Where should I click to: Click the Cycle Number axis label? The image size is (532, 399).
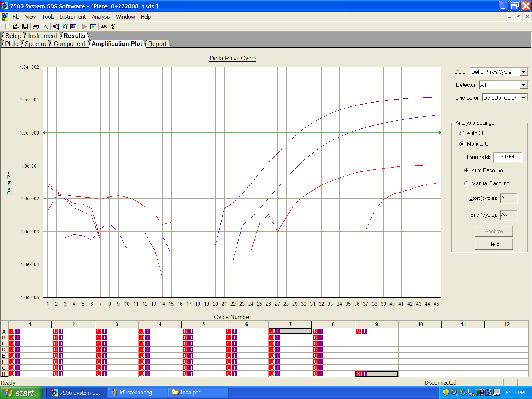pyautogui.click(x=233, y=317)
